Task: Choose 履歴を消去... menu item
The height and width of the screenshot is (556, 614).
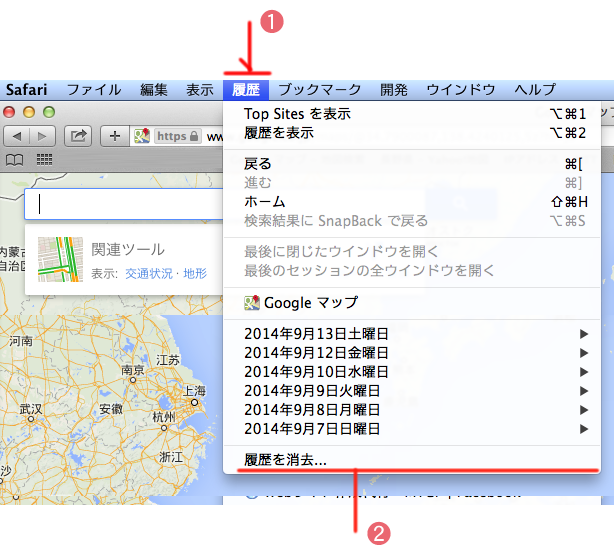Action: tap(412, 460)
